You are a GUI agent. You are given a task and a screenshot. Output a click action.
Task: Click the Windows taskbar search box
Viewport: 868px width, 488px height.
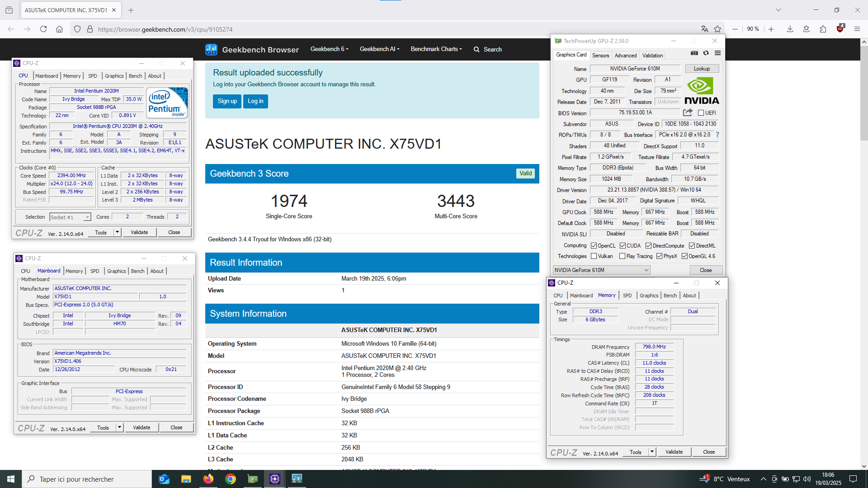tap(87, 479)
